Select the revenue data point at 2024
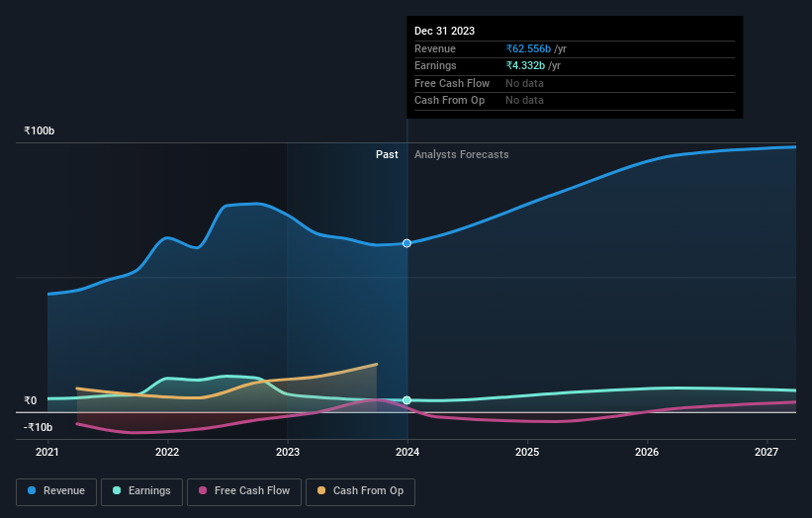Viewport: 812px width, 518px height. pos(407,243)
